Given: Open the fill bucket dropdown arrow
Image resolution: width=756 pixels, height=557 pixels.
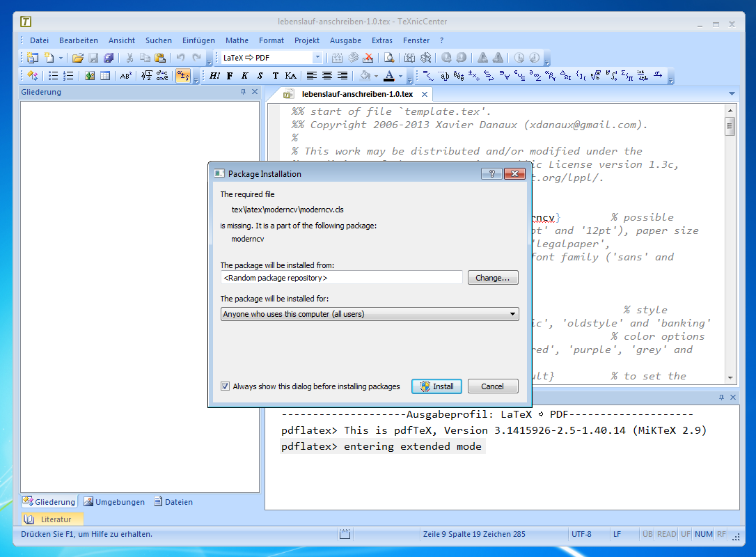Looking at the screenshot, I should pos(376,76).
